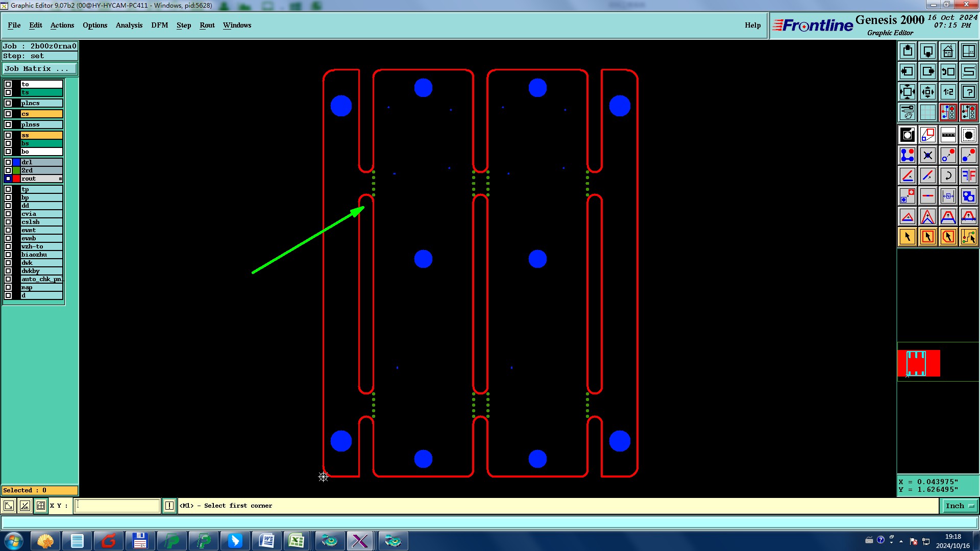Screen dimensions: 980x551
Task: Click the Job Matrix button
Action: (40, 68)
